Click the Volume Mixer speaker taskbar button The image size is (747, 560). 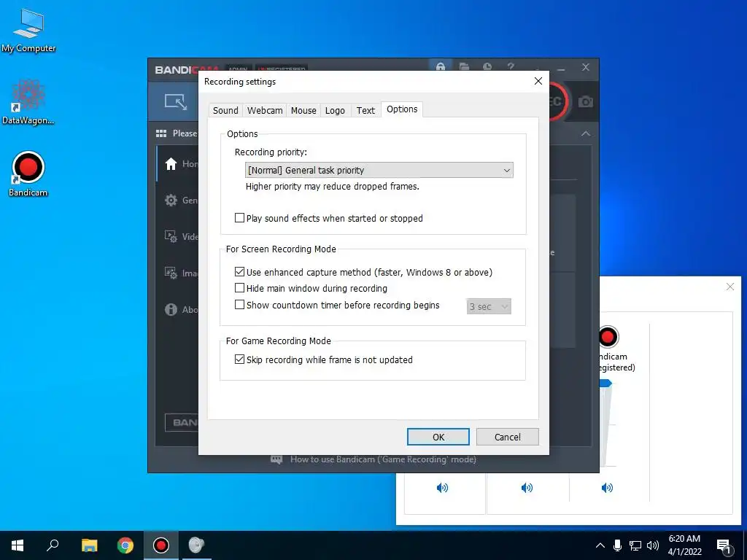196,545
